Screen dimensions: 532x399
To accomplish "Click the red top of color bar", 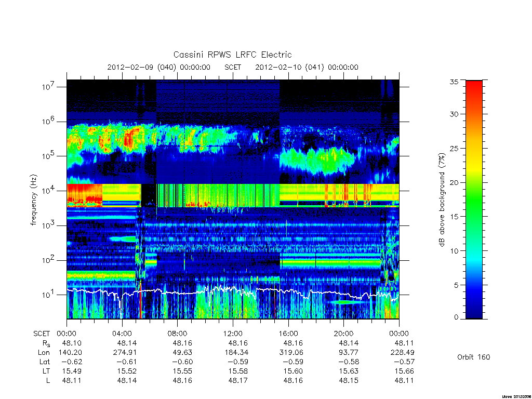I will pyautogui.click(x=474, y=89).
